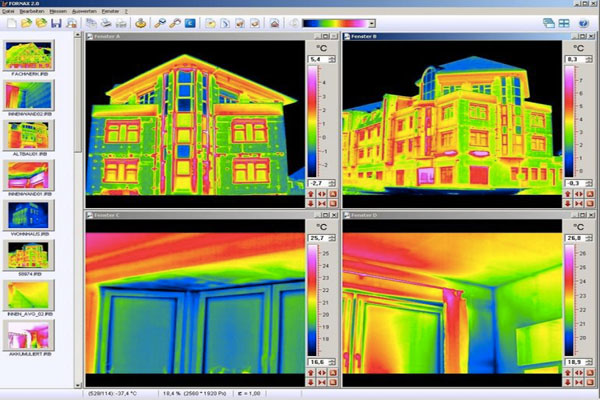Image resolution: width=600 pixels, height=400 pixels.
Task: Click down arrow button in Fenster D
Action: pyautogui.click(x=568, y=382)
